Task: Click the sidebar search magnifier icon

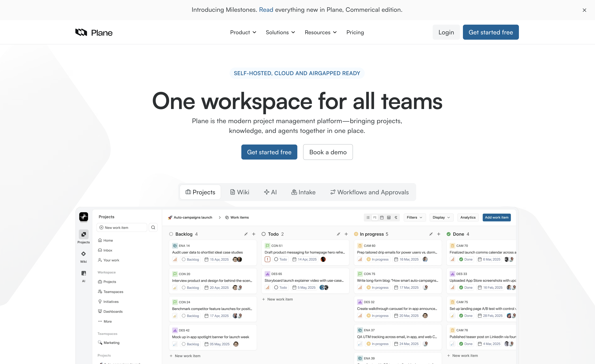Action: point(153,227)
